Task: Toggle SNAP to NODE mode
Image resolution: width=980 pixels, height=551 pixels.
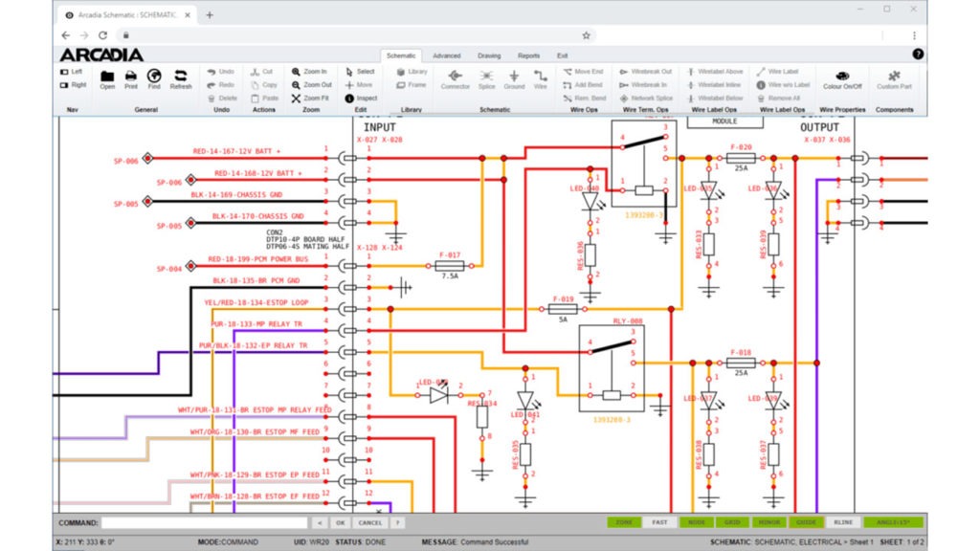Action: [696, 522]
